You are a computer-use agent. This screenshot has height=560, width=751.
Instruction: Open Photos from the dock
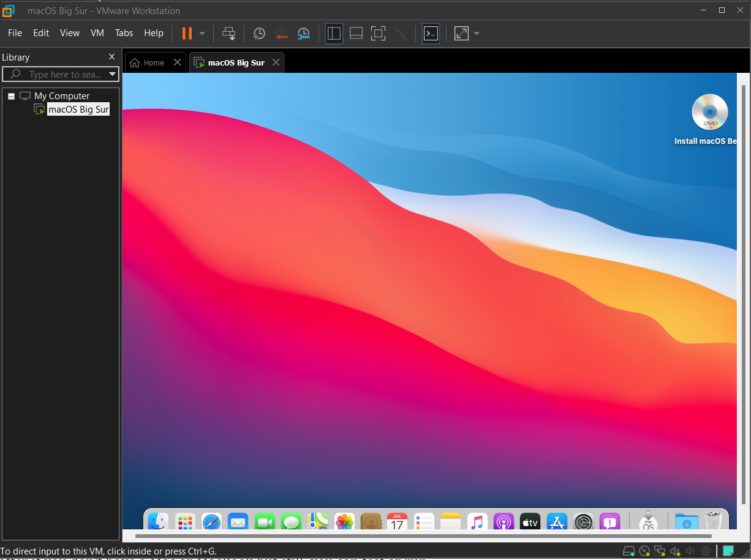tap(344, 521)
